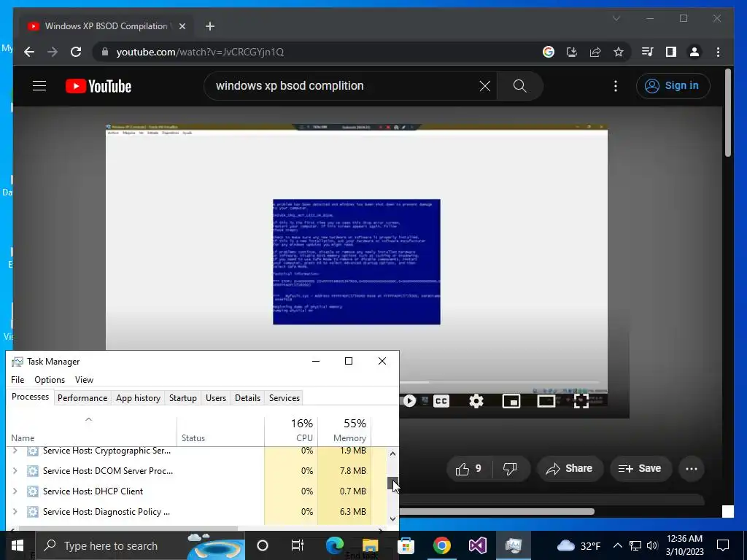Click Task Manager scrollbar down arrow
This screenshot has height=560, width=747.
point(392,519)
